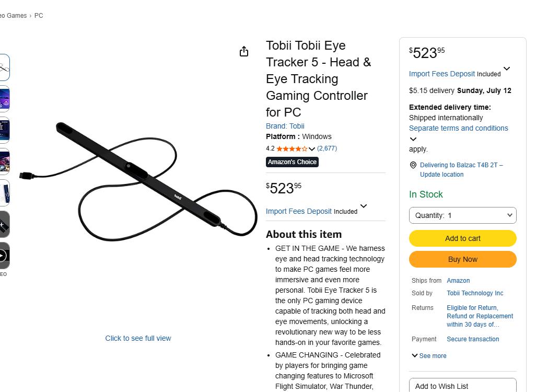Click the share icon above product image
Image resolution: width=536 pixels, height=392 pixels.
point(244,51)
